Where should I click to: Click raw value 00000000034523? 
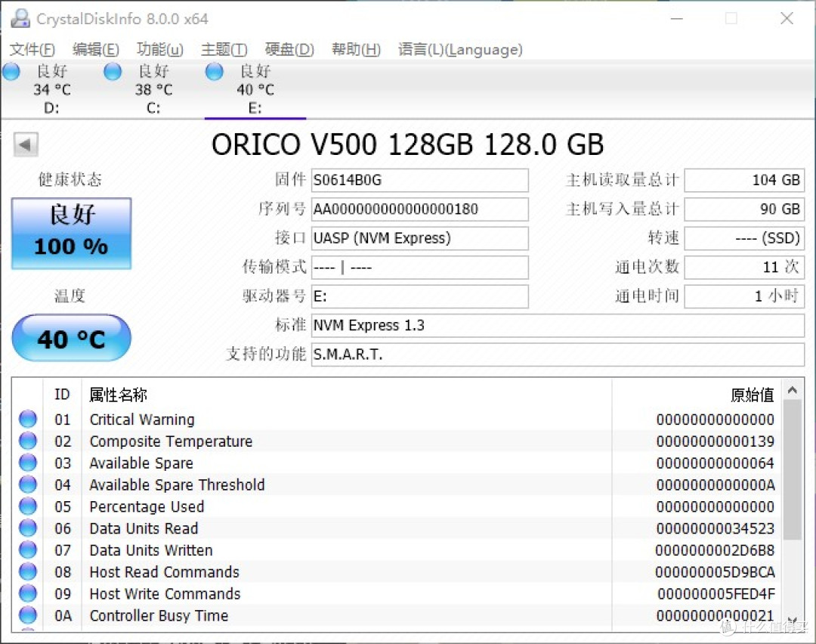(x=715, y=528)
